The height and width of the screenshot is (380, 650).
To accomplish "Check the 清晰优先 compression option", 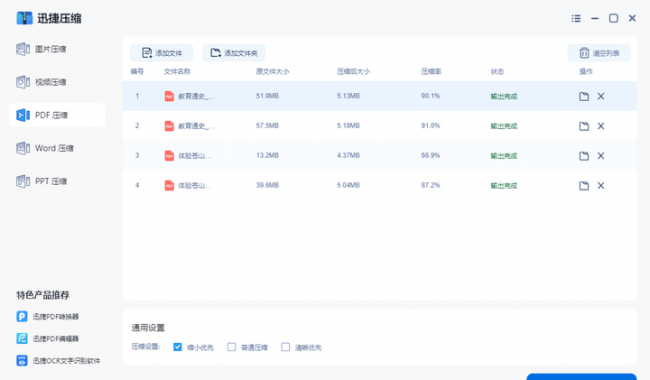I will click(x=285, y=347).
